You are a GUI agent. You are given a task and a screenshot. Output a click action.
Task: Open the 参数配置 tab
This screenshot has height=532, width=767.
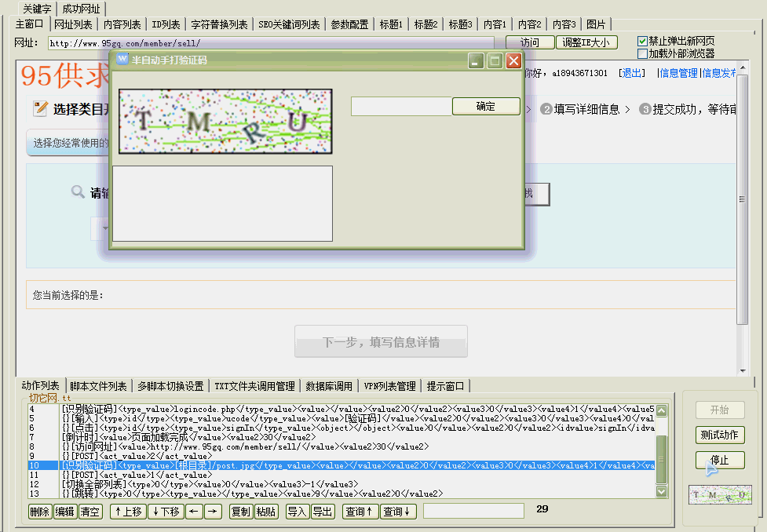tap(349, 24)
